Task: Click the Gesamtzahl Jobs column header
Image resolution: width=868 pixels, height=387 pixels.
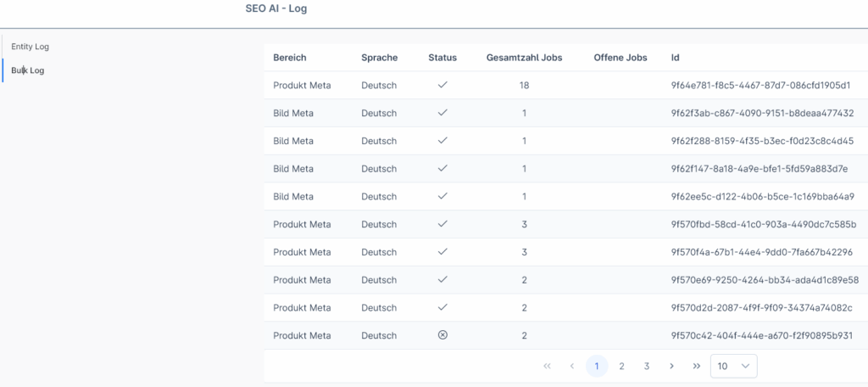Action: pyautogui.click(x=524, y=58)
